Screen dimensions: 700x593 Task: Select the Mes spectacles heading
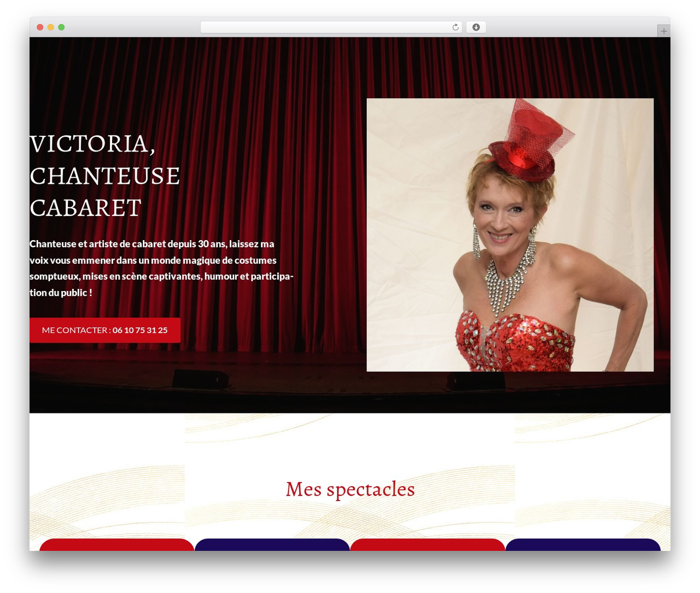point(350,489)
